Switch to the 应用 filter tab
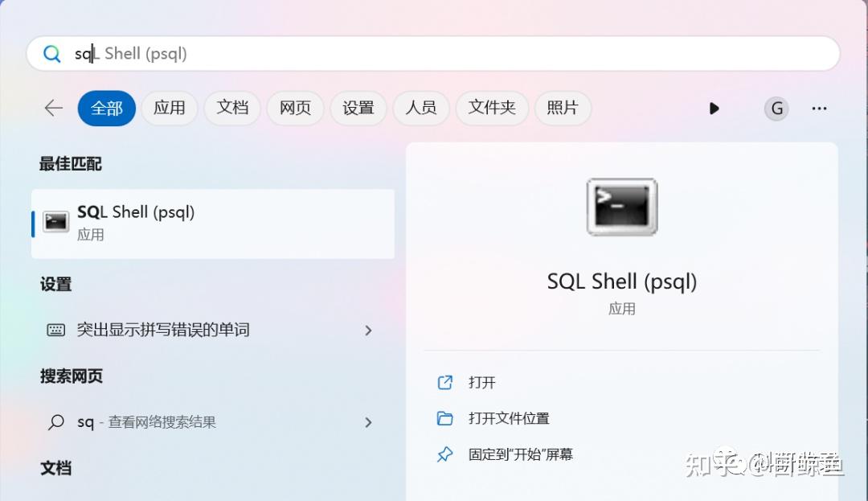The width and height of the screenshot is (868, 501). pos(170,108)
